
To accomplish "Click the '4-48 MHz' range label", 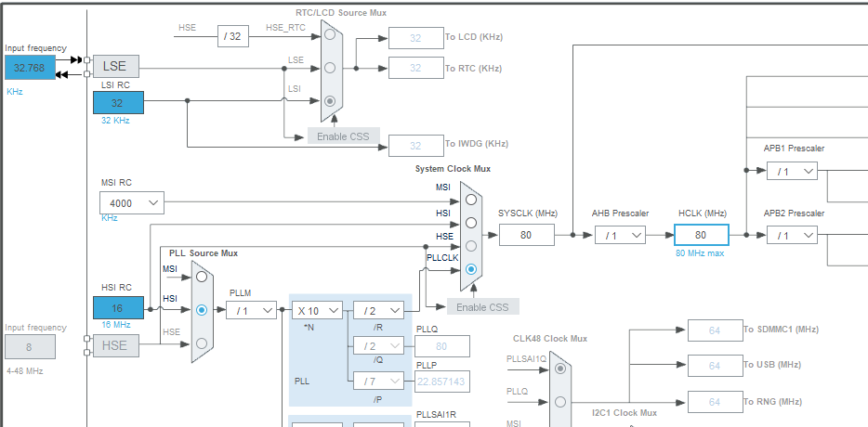I will (x=24, y=371).
